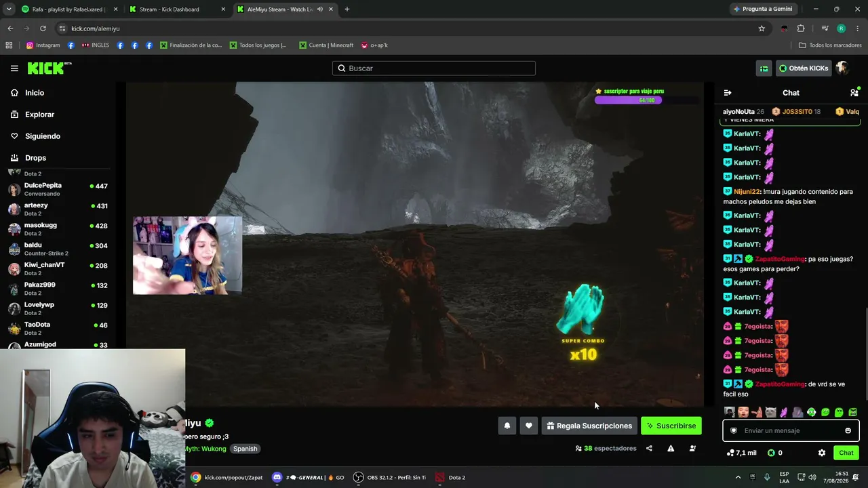This screenshot has width=868, height=488.
Task: Open the tab search dropdown arrow
Action: tap(9, 9)
